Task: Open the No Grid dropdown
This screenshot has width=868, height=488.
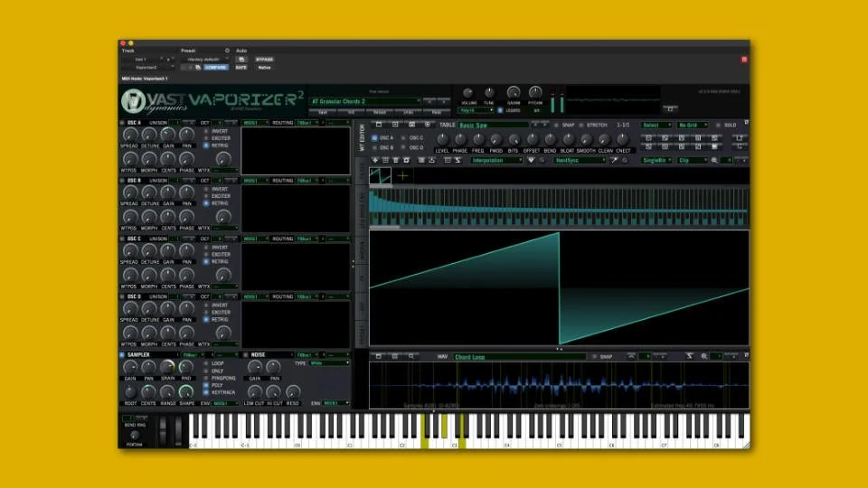Action: point(693,125)
